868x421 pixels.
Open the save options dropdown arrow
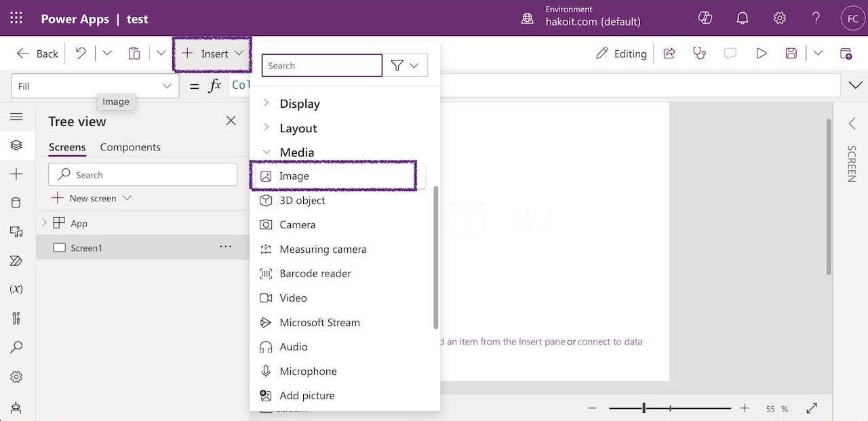click(x=818, y=53)
